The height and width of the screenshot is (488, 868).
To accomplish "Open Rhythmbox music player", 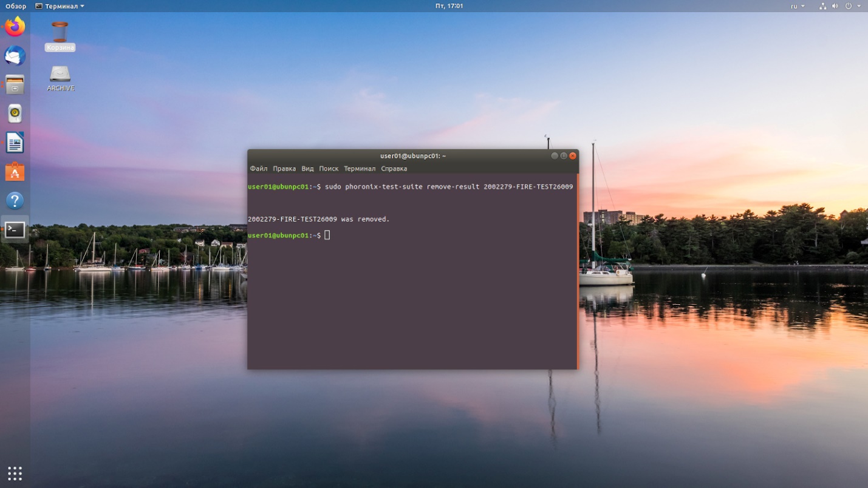I will pos(15,114).
